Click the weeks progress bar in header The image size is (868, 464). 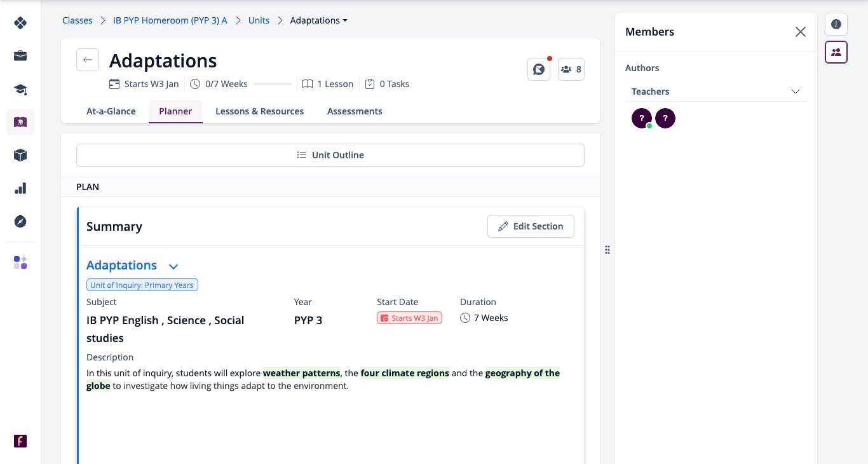[x=273, y=84]
